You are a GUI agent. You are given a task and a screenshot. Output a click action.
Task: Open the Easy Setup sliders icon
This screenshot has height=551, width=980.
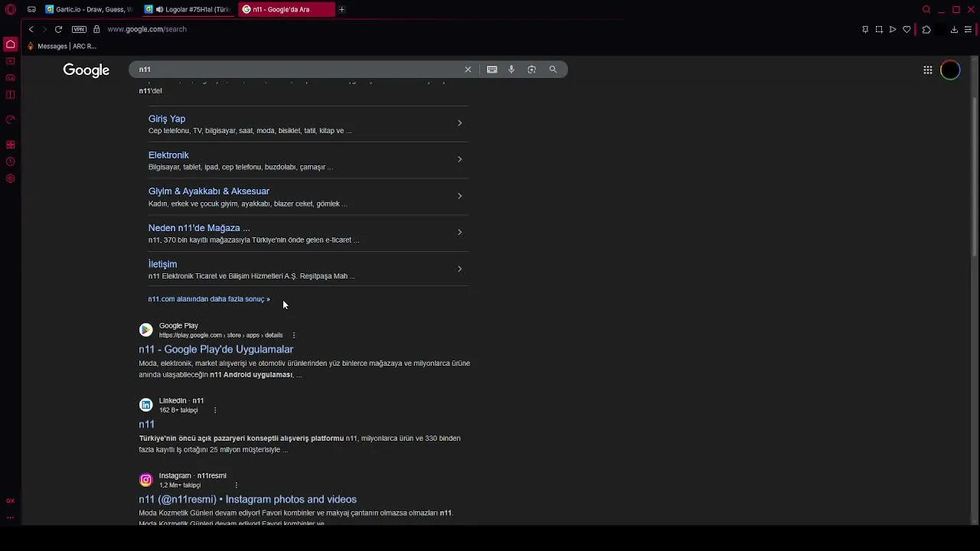pyautogui.click(x=968, y=29)
